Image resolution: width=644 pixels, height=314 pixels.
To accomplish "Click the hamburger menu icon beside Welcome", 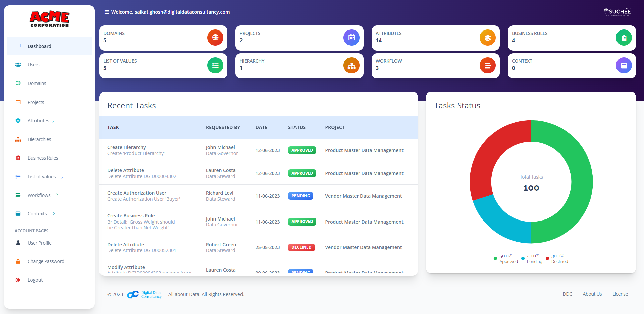I will tap(107, 12).
